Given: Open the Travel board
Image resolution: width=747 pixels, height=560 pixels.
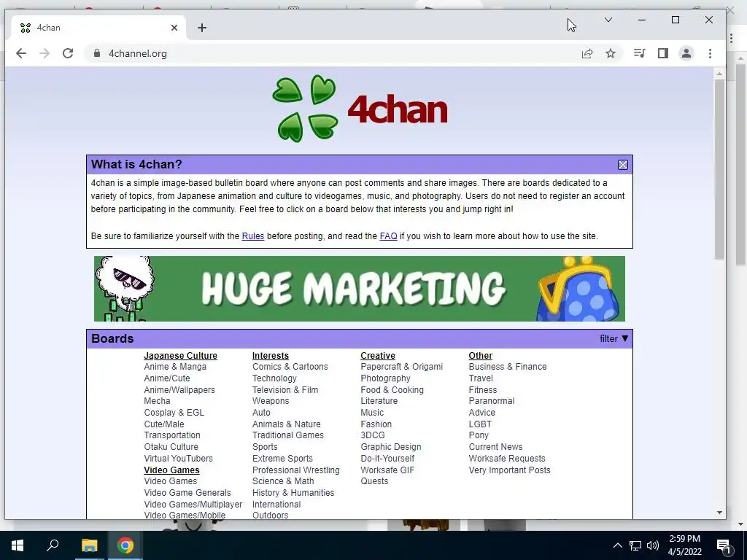Looking at the screenshot, I should click(481, 378).
